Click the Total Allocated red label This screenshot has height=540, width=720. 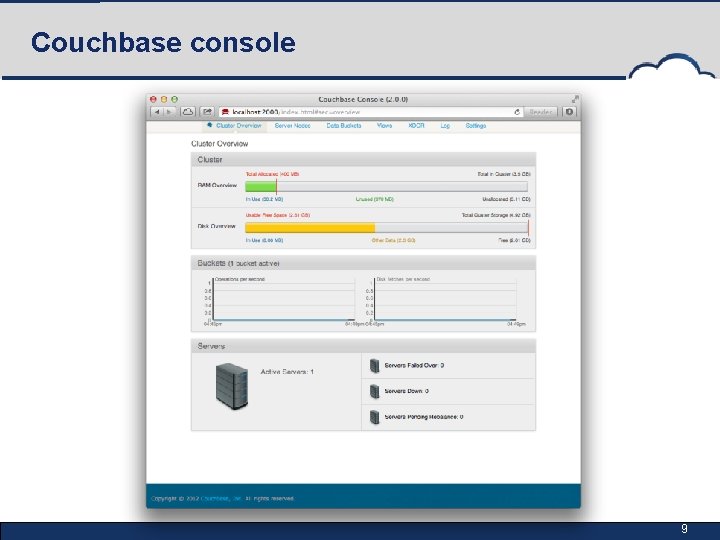tap(272, 174)
